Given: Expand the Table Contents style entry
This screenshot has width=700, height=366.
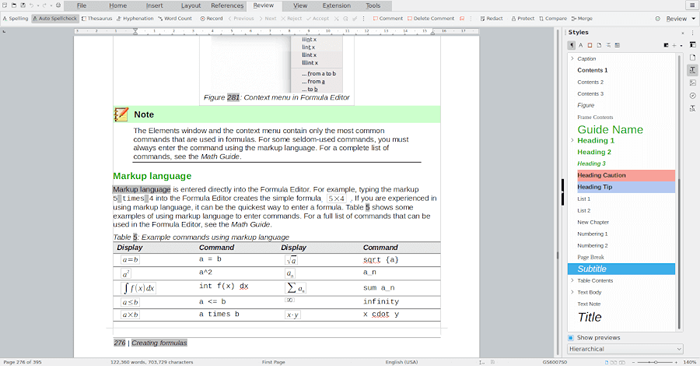Looking at the screenshot, I should point(572,280).
